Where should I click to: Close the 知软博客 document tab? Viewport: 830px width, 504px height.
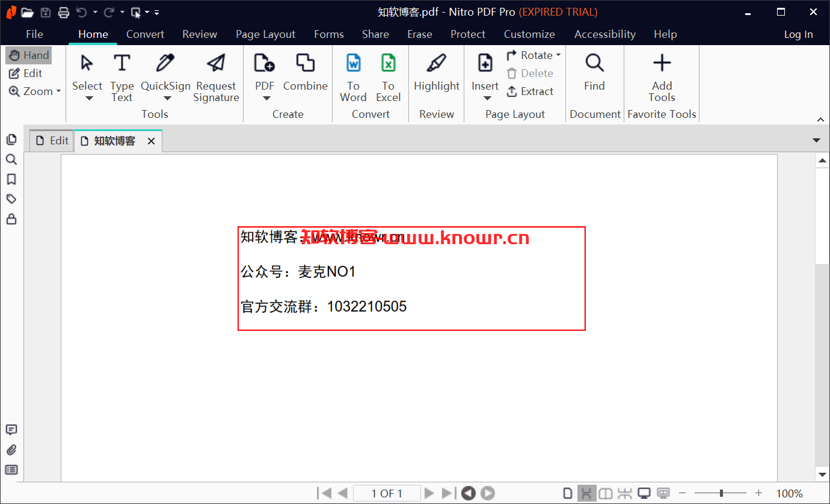152,141
